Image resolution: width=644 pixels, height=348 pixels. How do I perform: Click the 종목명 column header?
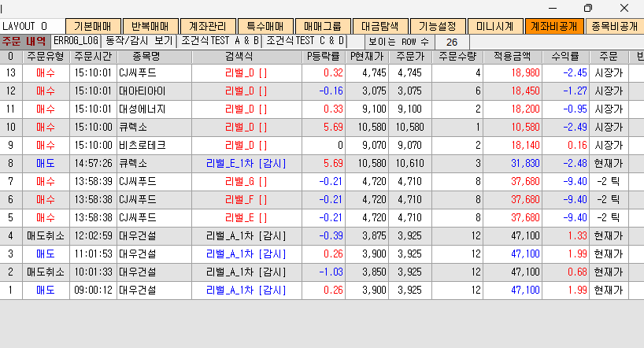(x=154, y=57)
